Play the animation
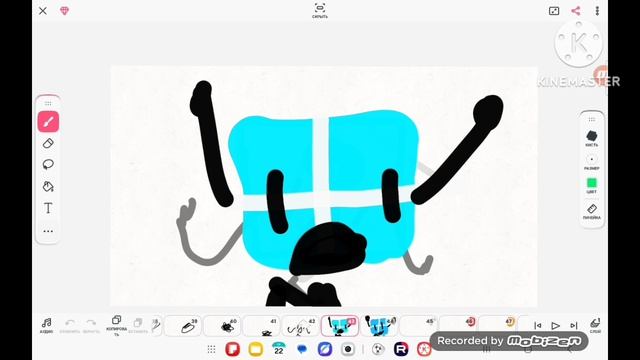This screenshot has height=360, width=640. tap(556, 325)
